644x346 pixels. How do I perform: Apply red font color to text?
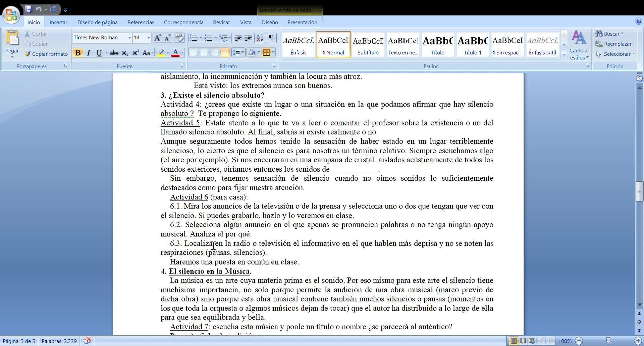[175, 53]
